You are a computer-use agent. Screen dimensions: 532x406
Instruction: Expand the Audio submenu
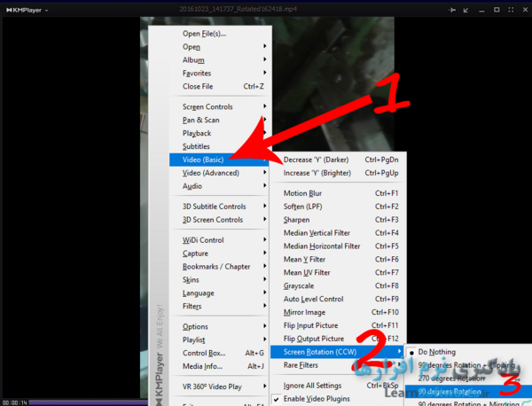(220, 186)
